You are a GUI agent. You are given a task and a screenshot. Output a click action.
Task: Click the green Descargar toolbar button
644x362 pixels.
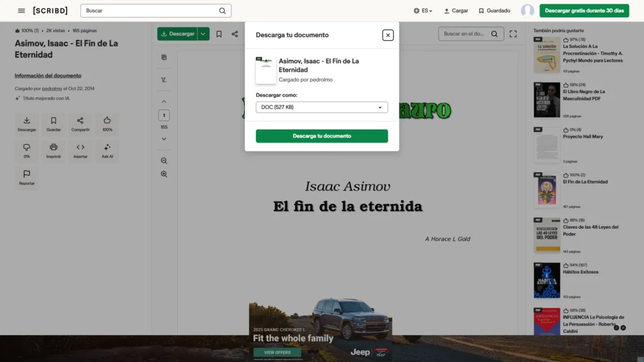pyautogui.click(x=177, y=34)
